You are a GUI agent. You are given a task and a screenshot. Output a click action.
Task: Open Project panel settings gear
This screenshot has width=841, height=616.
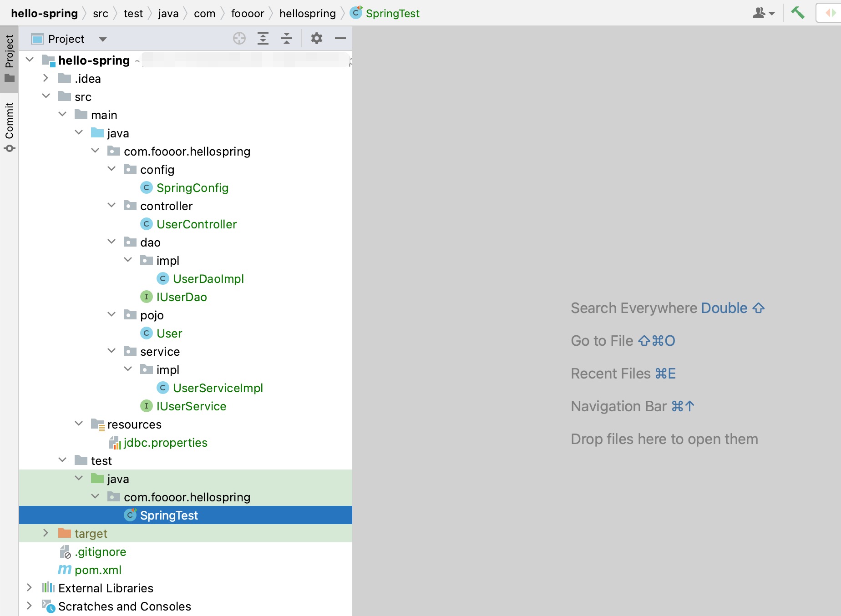coord(317,39)
